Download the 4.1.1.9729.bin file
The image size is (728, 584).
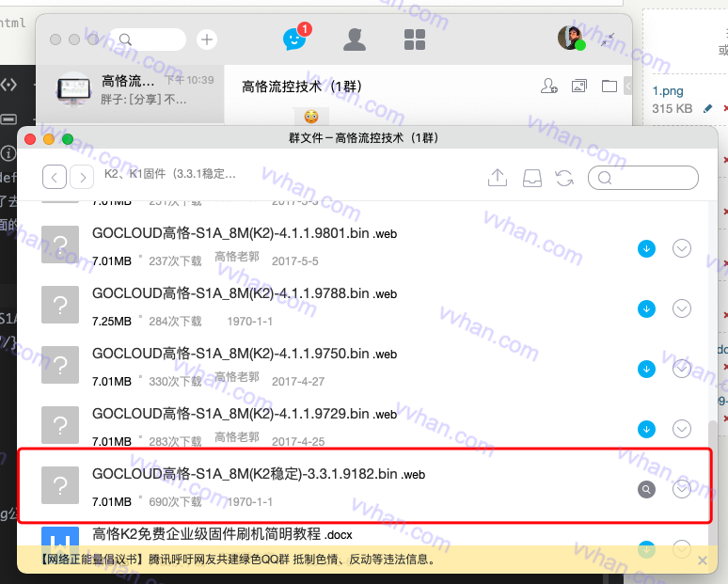coord(646,429)
